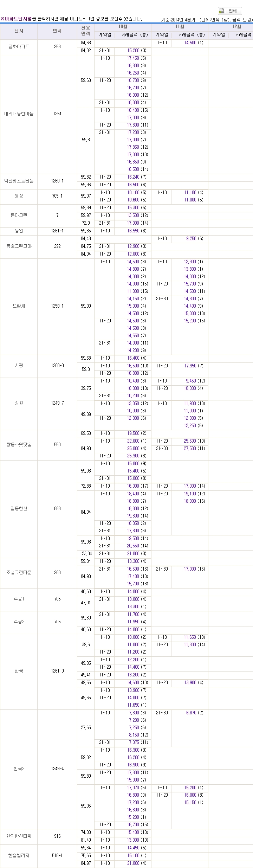This screenshot has width=253, height=868.
Task: Select the 한국2 complex name
Action: [19, 769]
